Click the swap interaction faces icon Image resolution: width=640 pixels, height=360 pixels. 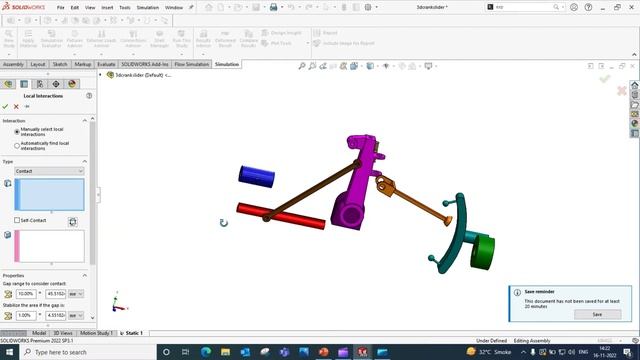pos(73,222)
